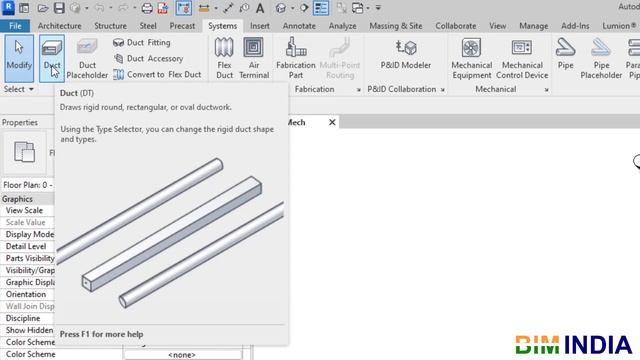This screenshot has height=360, width=640.
Task: Open Customize Quick Access Toolbar dropdown
Action: [378, 8]
